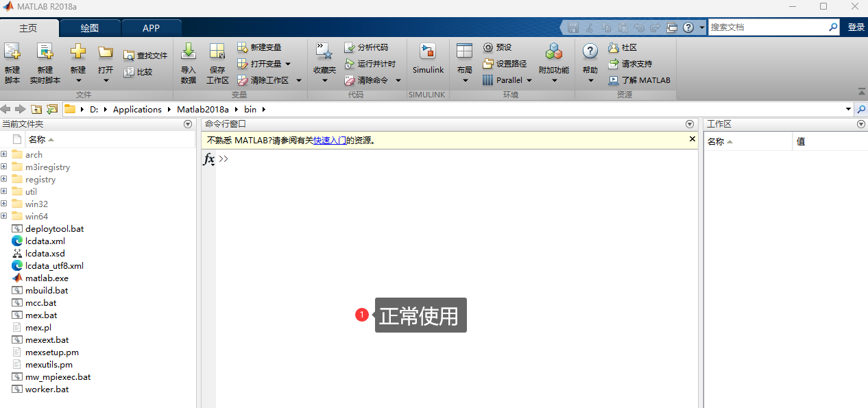Image resolution: width=868 pixels, height=408 pixels.
Task: Expand the arch folder
Action: coord(4,154)
